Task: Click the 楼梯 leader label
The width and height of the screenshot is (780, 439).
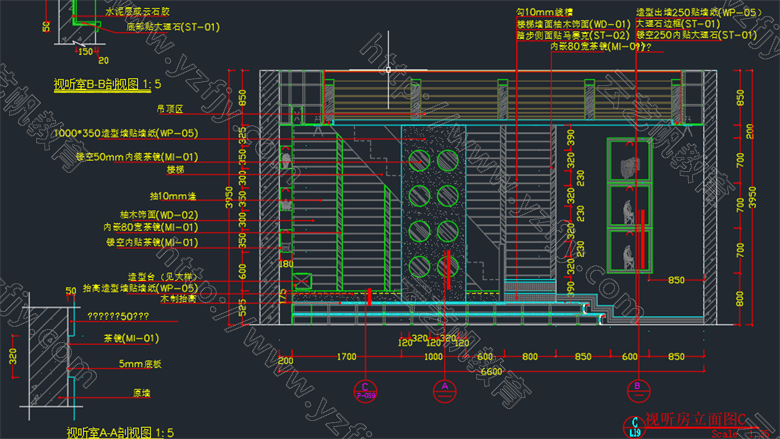Action: [175, 170]
